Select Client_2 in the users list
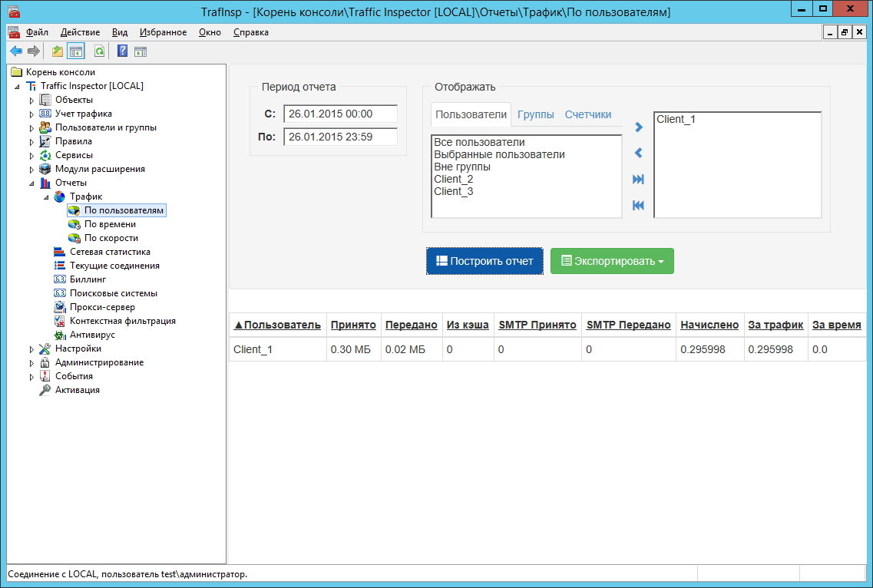The width and height of the screenshot is (873, 588). 454,179
